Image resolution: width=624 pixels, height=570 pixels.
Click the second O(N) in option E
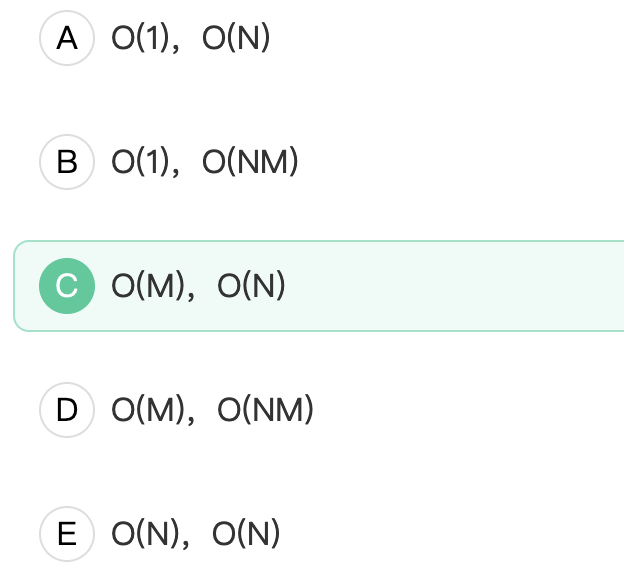[x=246, y=534]
